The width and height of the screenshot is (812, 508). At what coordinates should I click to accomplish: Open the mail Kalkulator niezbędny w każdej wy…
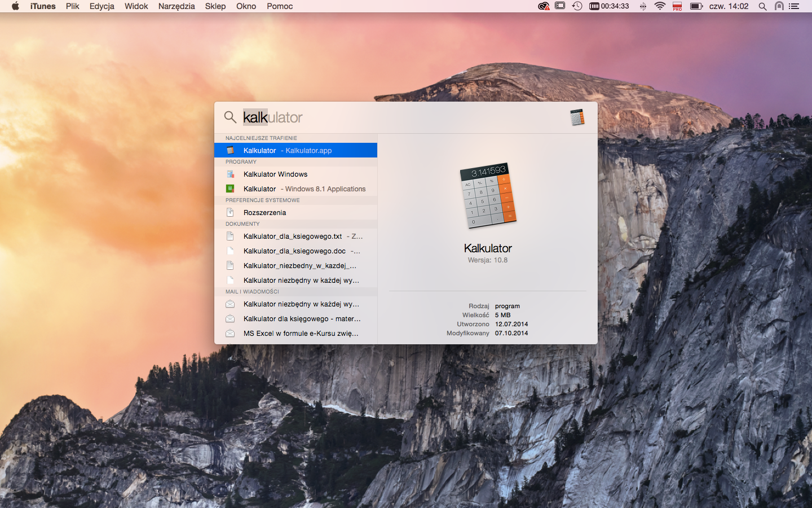(295, 304)
